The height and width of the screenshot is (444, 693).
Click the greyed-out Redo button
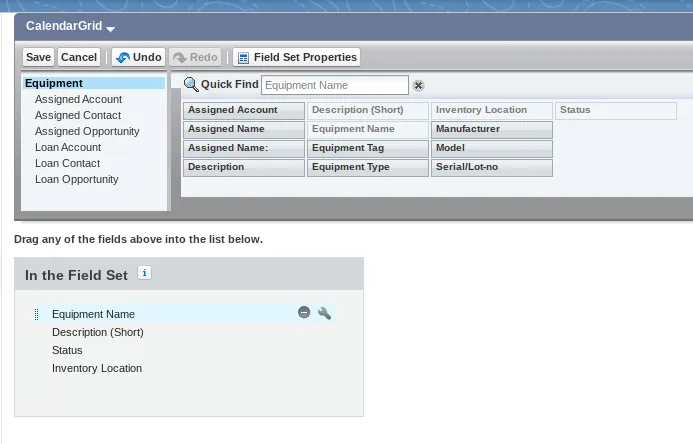click(195, 57)
